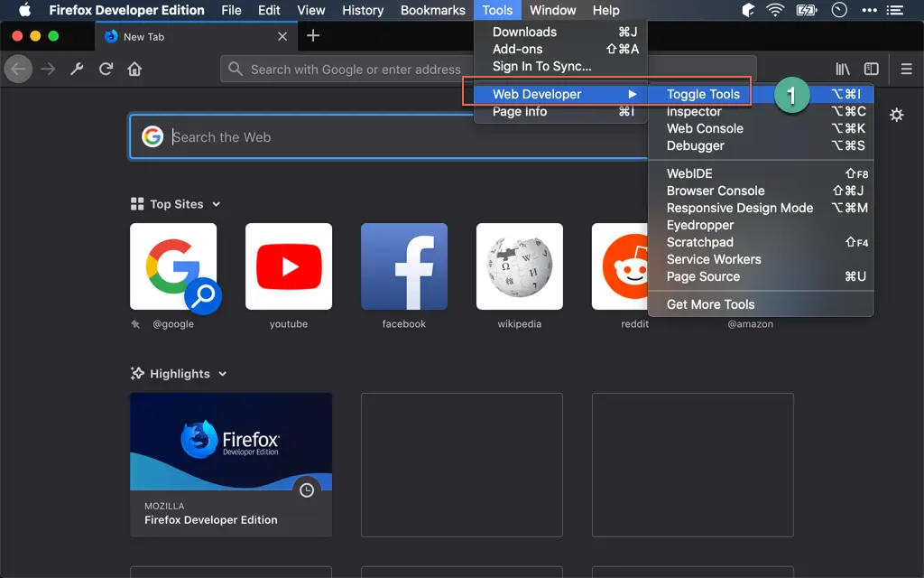
Task: Collapse the Top Sites section
Action: click(x=217, y=204)
